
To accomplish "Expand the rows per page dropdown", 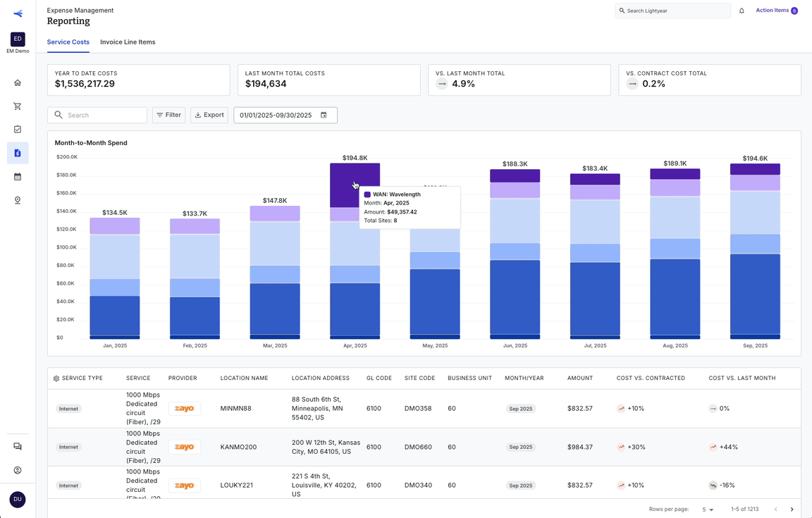I will (x=708, y=510).
